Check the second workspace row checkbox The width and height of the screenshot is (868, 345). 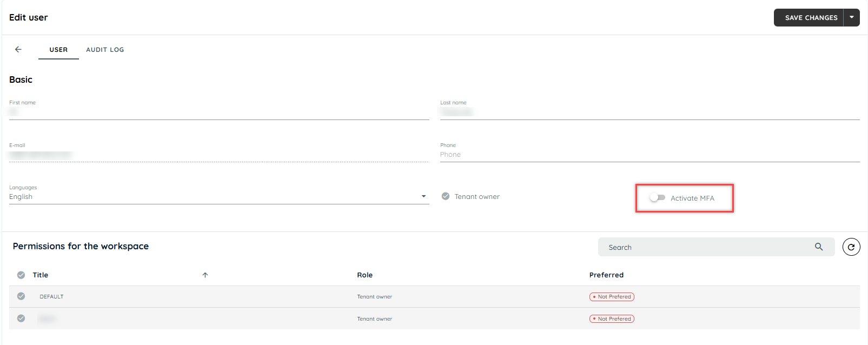21,318
